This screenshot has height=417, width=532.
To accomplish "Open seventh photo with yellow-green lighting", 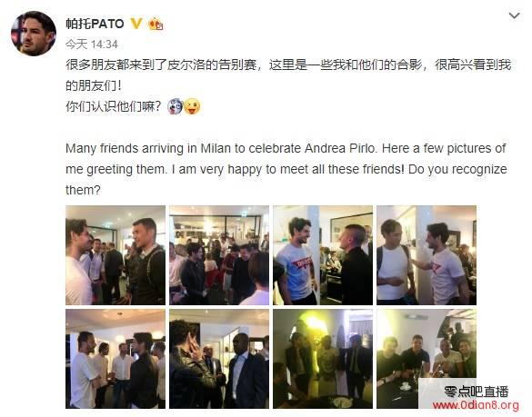I will click(323, 359).
